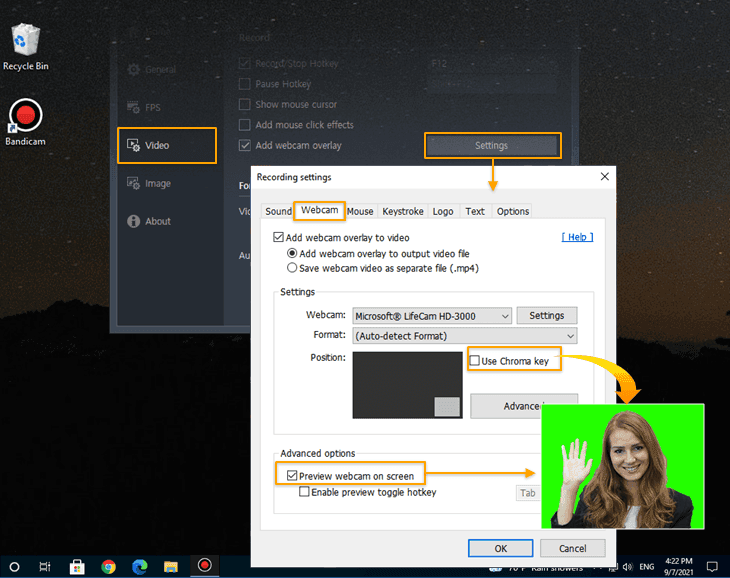Switch to the Keystroke tab
This screenshot has height=578, width=730.
tap(403, 211)
